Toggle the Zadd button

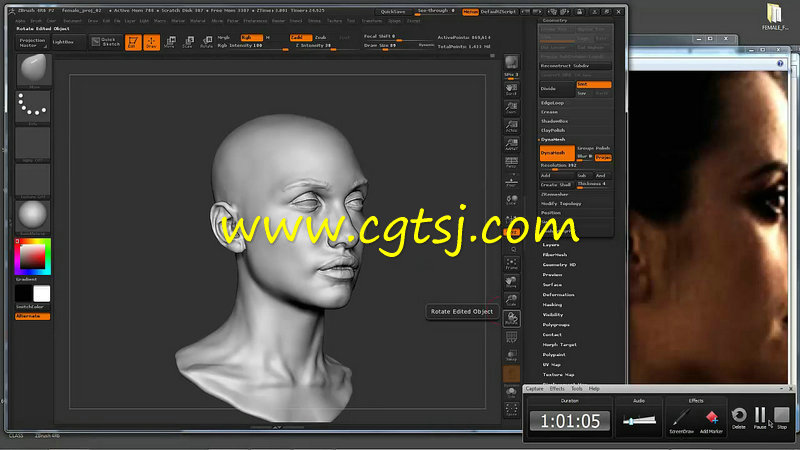[301, 37]
